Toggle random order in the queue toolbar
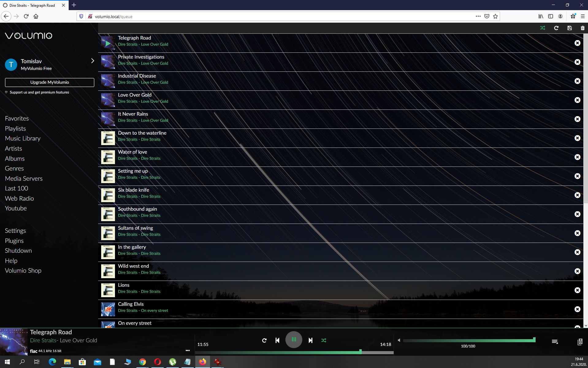The width and height of the screenshot is (588, 368). (543, 28)
